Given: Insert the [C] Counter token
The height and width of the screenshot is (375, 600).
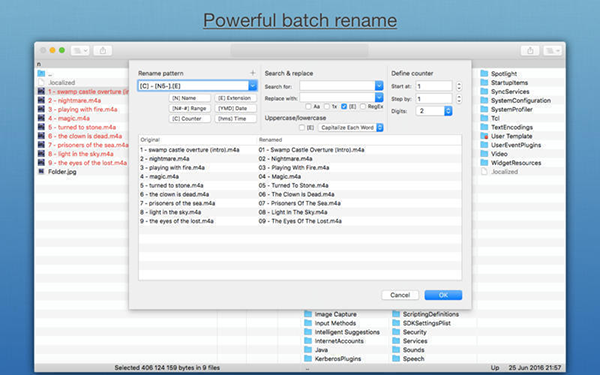Looking at the screenshot, I should click(189, 119).
